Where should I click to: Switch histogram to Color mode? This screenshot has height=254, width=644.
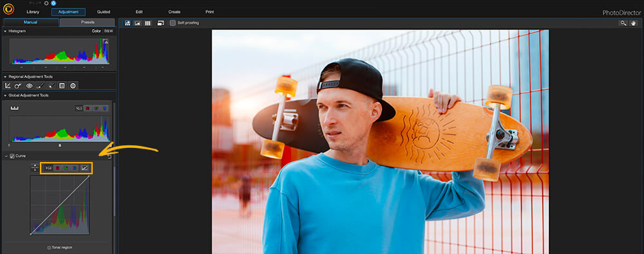96,31
